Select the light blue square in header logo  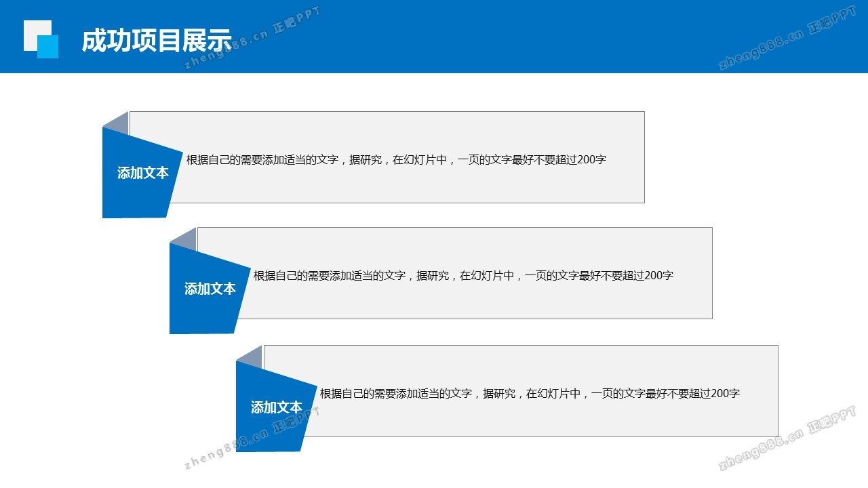click(49, 47)
